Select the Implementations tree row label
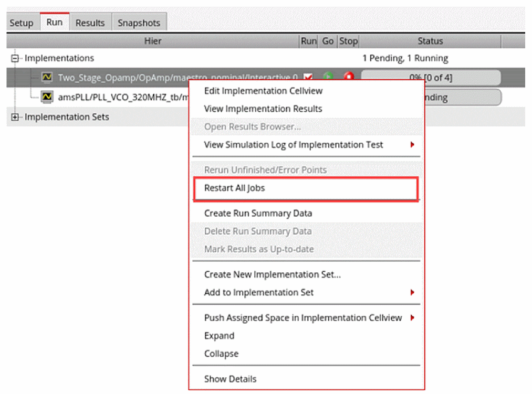532x394 pixels. tap(59, 58)
